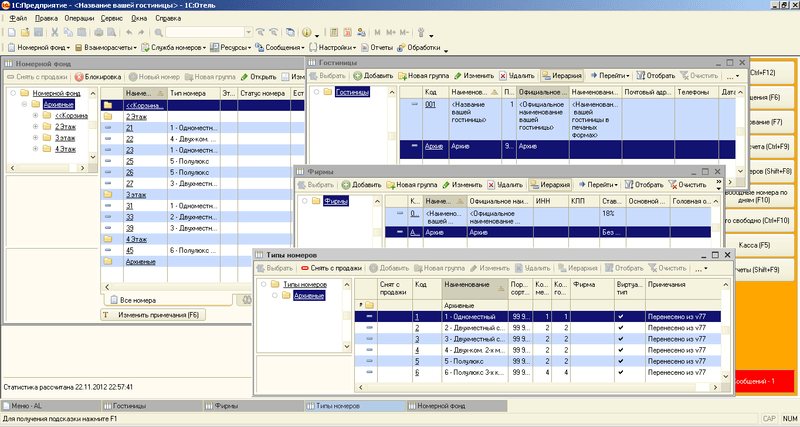800x427 pixels.
Task: Click the Удалить icon in Фирмы toolbar
Action: point(491,185)
